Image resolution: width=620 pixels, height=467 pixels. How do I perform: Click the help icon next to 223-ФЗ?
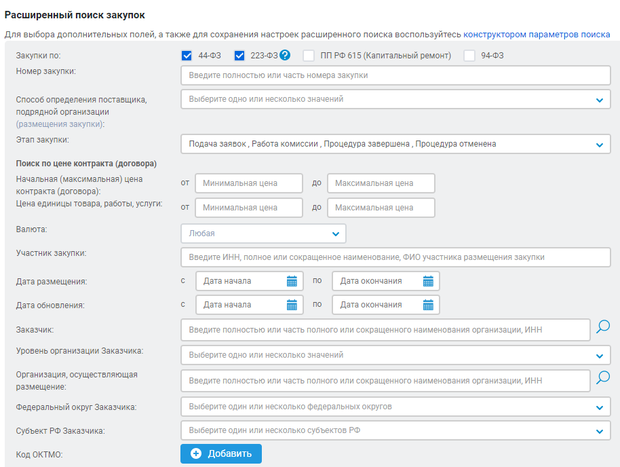(x=285, y=55)
